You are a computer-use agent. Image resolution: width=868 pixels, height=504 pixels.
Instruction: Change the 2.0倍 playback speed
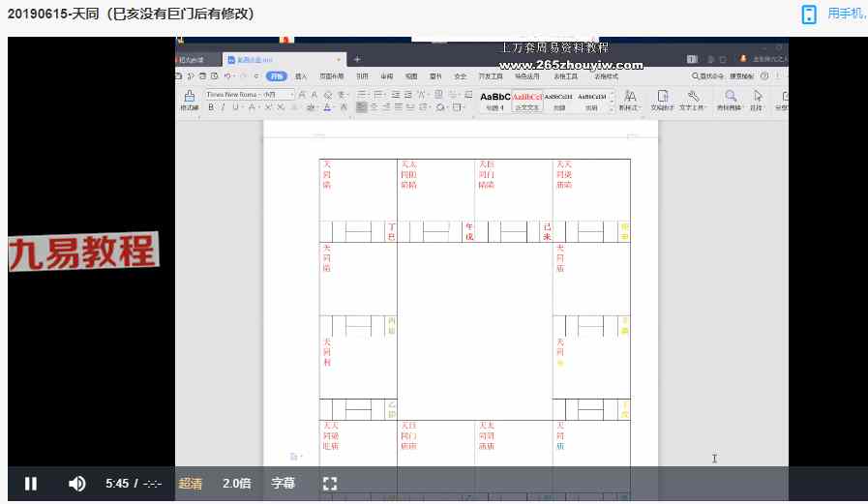237,484
